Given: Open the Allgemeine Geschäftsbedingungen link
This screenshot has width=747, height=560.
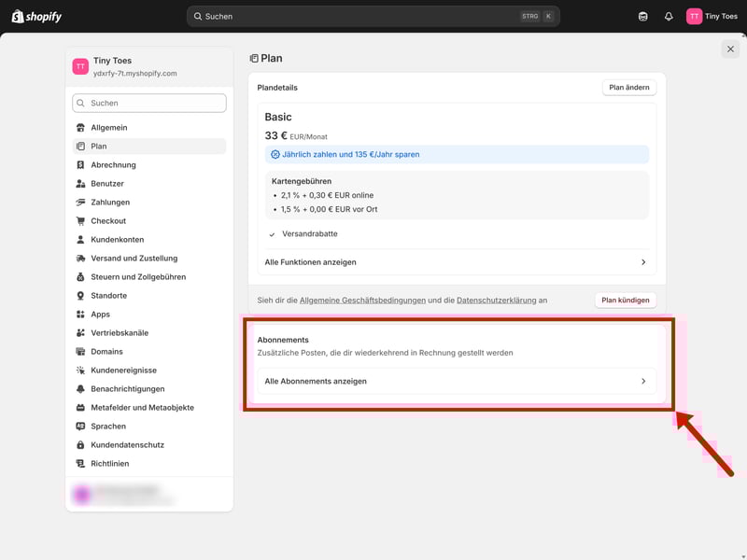Looking at the screenshot, I should click(362, 301).
